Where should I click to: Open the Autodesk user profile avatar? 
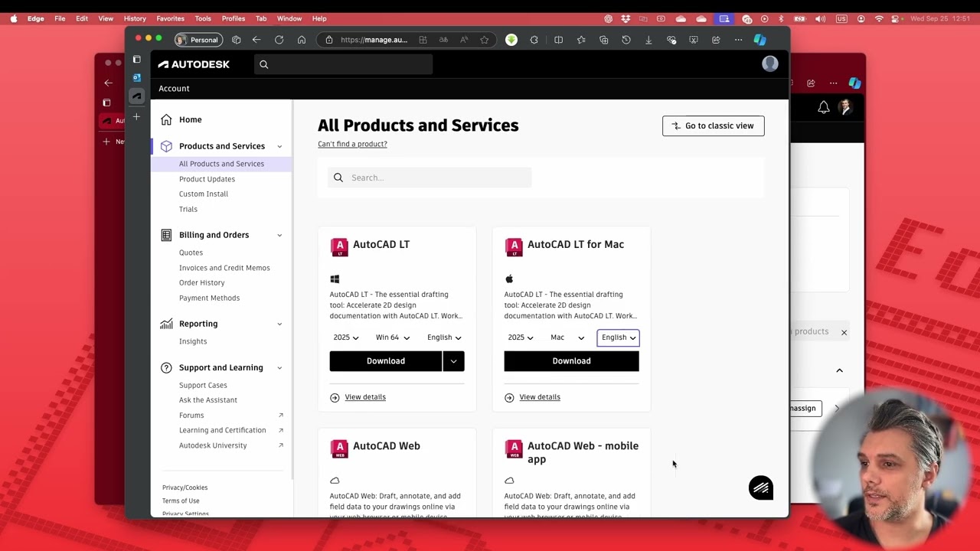[770, 64]
